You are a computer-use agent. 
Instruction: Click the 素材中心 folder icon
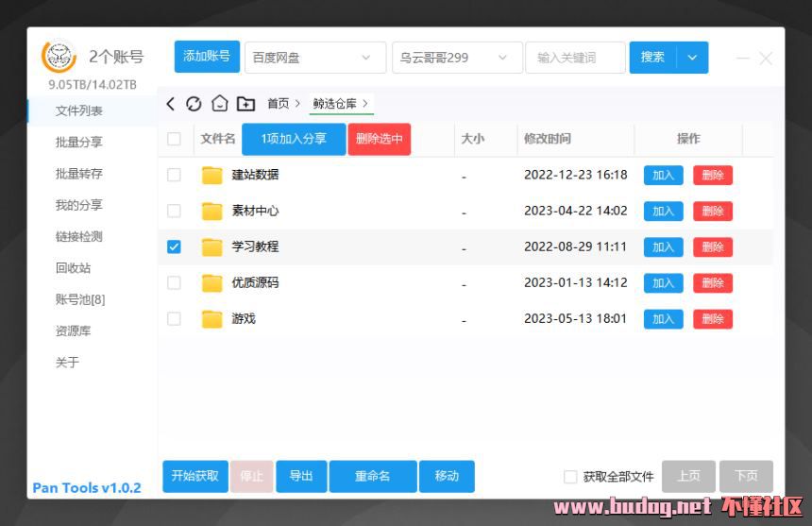[211, 211]
